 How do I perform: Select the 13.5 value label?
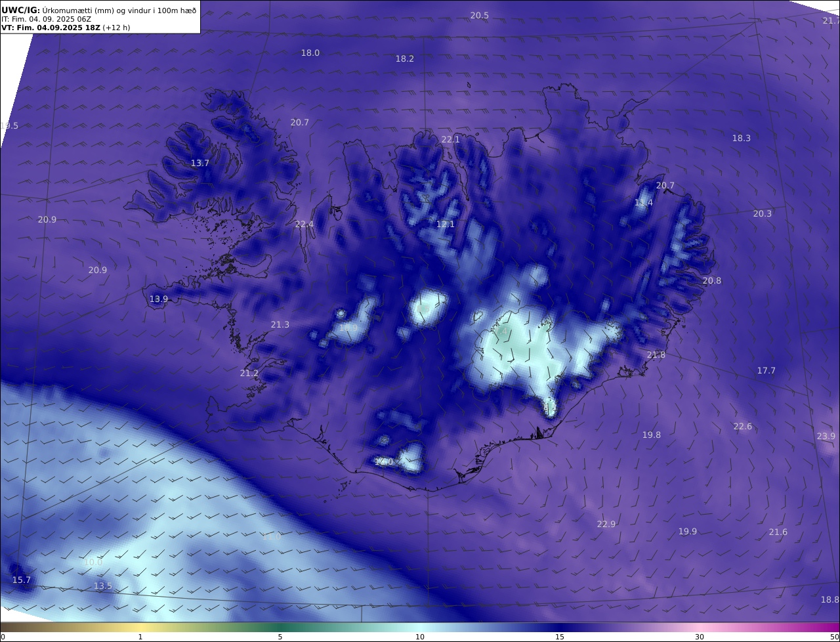coord(103,586)
